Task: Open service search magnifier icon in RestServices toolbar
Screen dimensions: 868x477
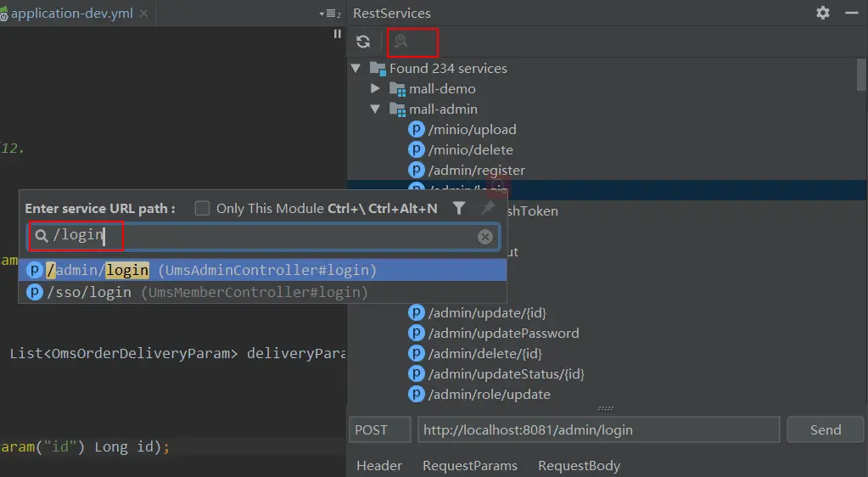Action: coord(400,41)
